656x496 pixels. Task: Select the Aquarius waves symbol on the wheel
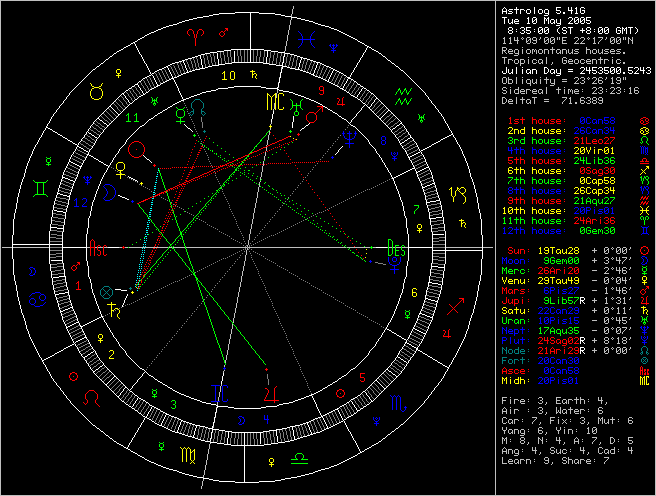[403, 96]
